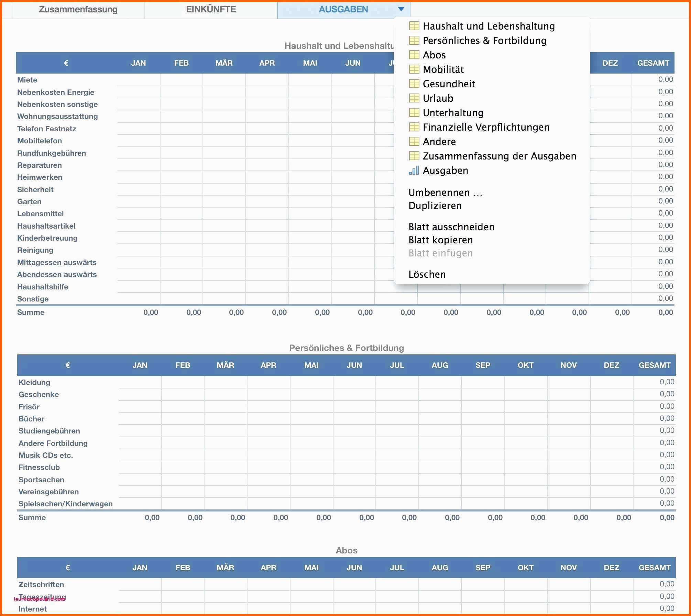Select the Kleidung row label cell
Image resolution: width=691 pixels, height=616 pixels.
point(34,382)
